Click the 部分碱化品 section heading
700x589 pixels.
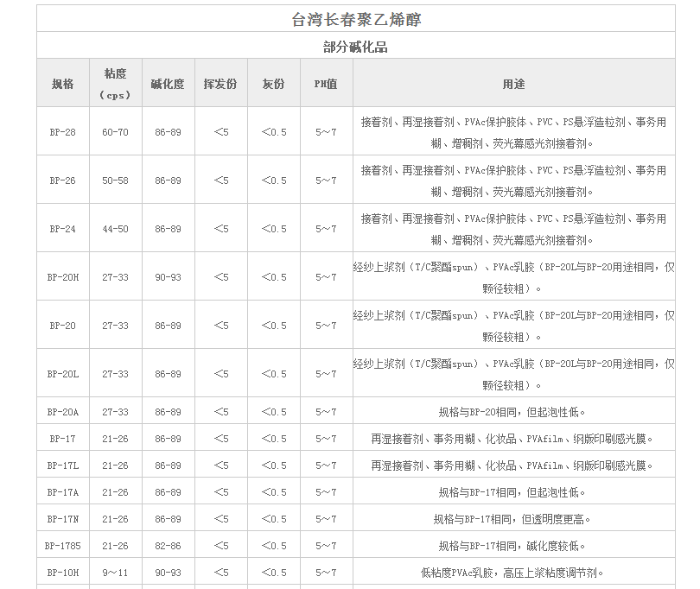tap(356, 47)
